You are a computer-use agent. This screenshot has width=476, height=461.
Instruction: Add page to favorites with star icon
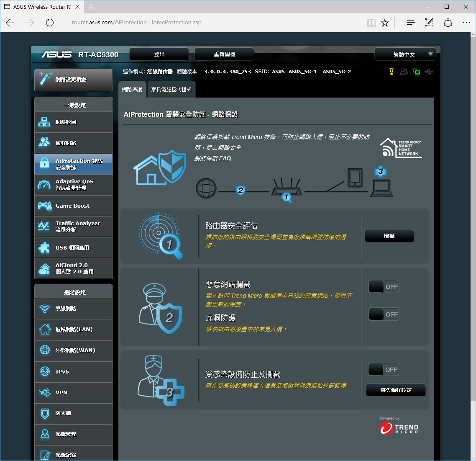[385, 23]
